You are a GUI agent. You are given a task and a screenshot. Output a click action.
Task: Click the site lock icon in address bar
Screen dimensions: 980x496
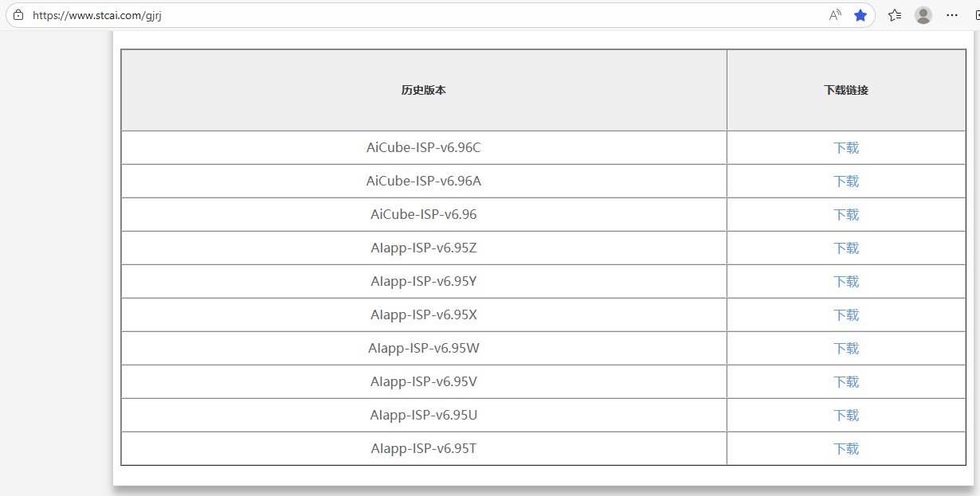click(18, 15)
